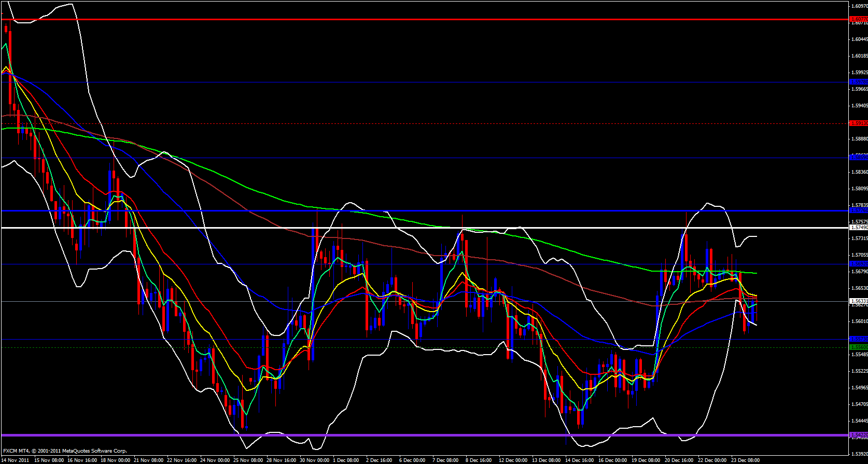868x464 pixels.
Task: Click the blue 1.56920 price tag
Action: click(859, 264)
